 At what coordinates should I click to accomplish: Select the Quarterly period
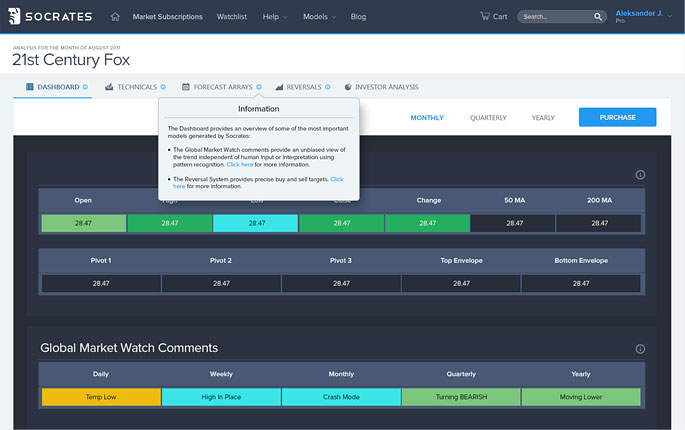488,118
